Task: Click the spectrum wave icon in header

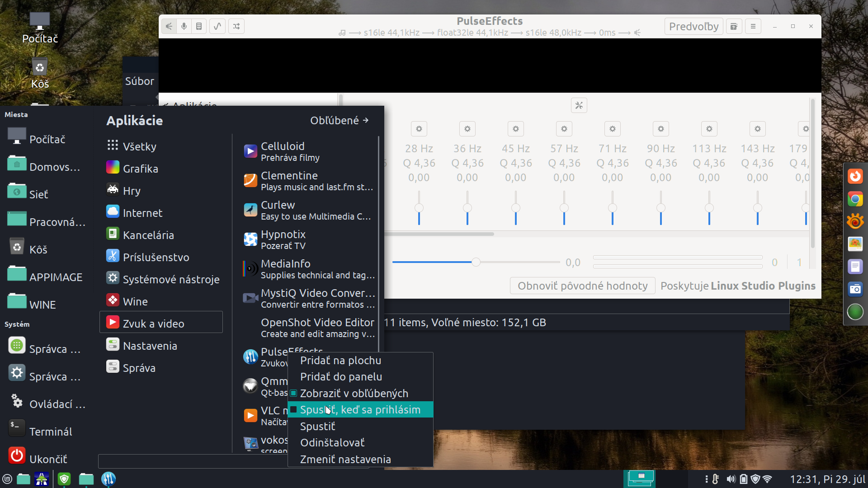Action: tap(217, 26)
